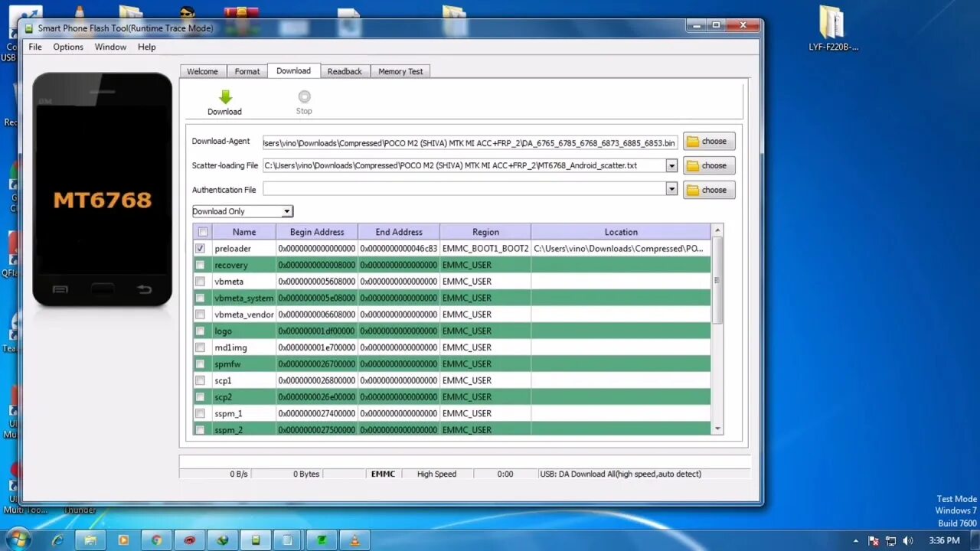This screenshot has width=980, height=551.
Task: Click the EMMC status bar entry
Action: 383,474
